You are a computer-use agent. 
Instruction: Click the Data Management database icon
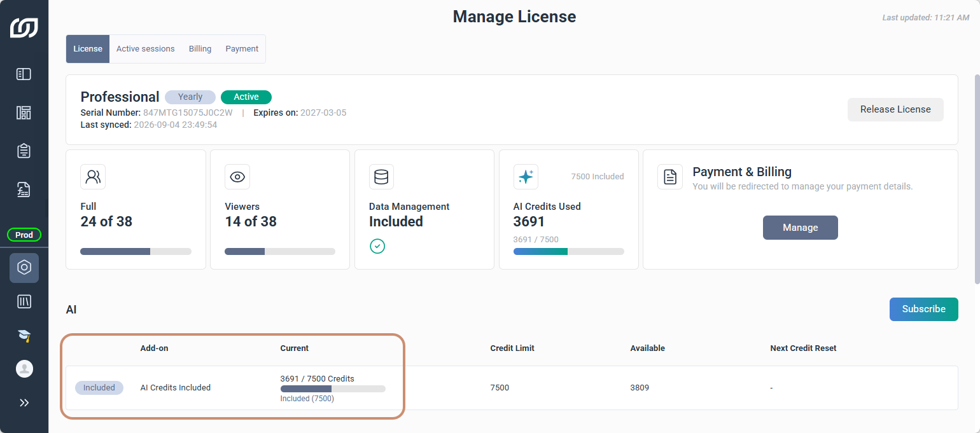(381, 177)
